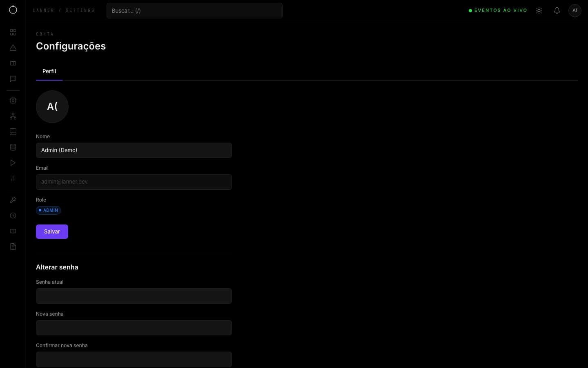Open the chat message bubble icon
Screen dimensions: 588x368
click(13, 79)
